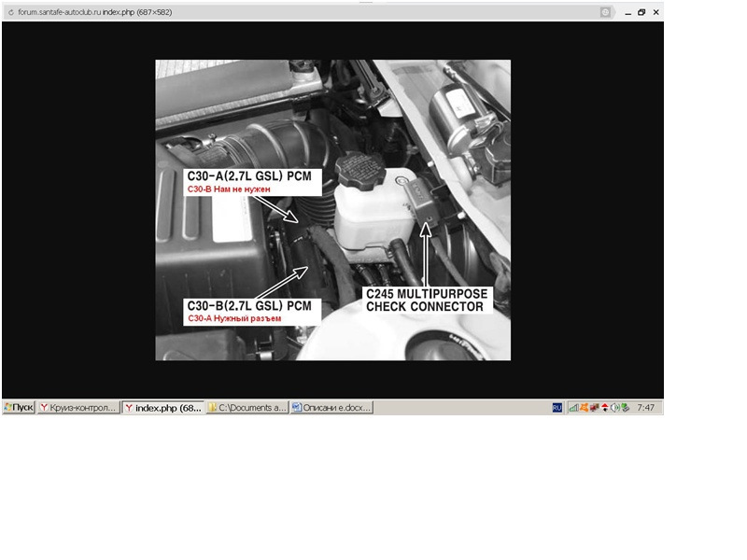Minimize the browser window

[x=627, y=13]
